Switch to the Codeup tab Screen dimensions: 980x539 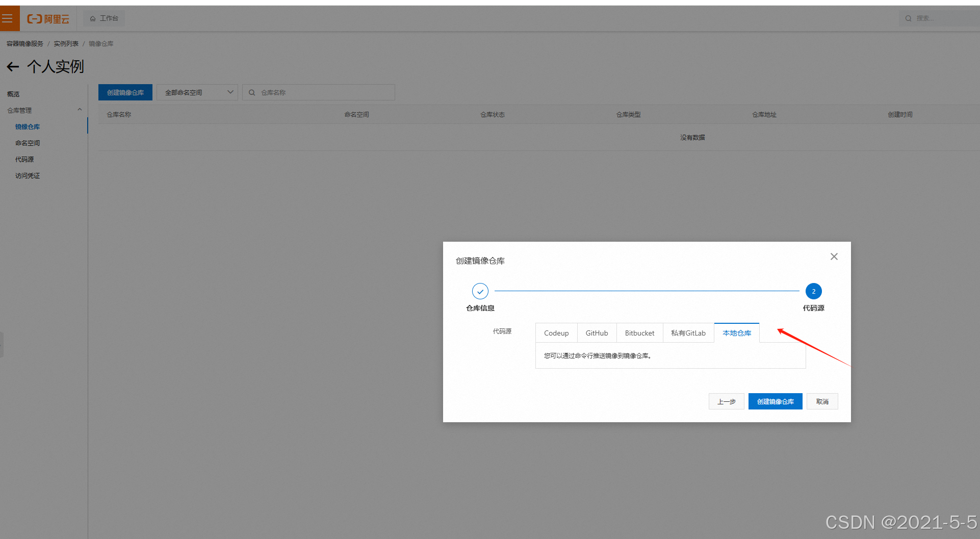556,333
